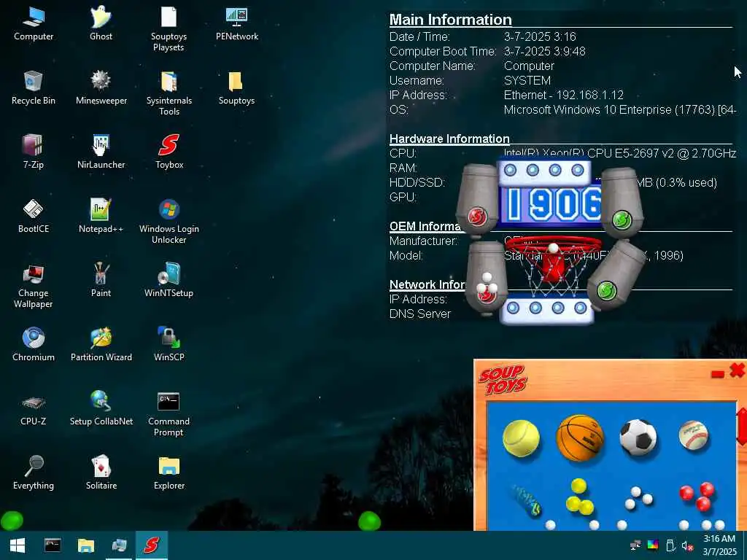Open the Recycle Bin
Screen dimensions: 747x560
pyautogui.click(x=34, y=88)
